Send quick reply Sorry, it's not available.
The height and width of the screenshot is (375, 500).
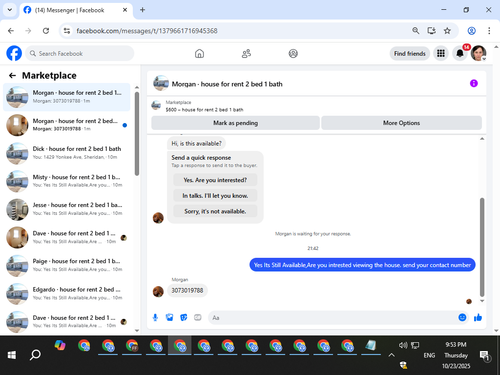(215, 211)
